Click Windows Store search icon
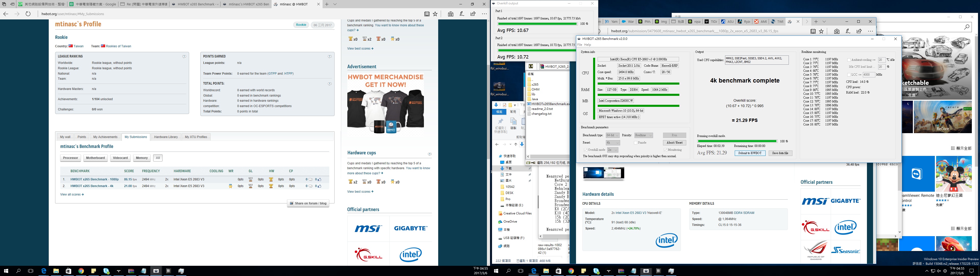Viewport: 980px width, 276px height. [967, 27]
